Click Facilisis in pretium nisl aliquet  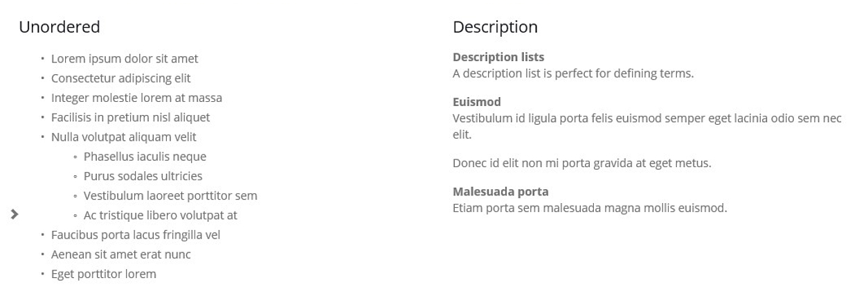click(x=130, y=117)
